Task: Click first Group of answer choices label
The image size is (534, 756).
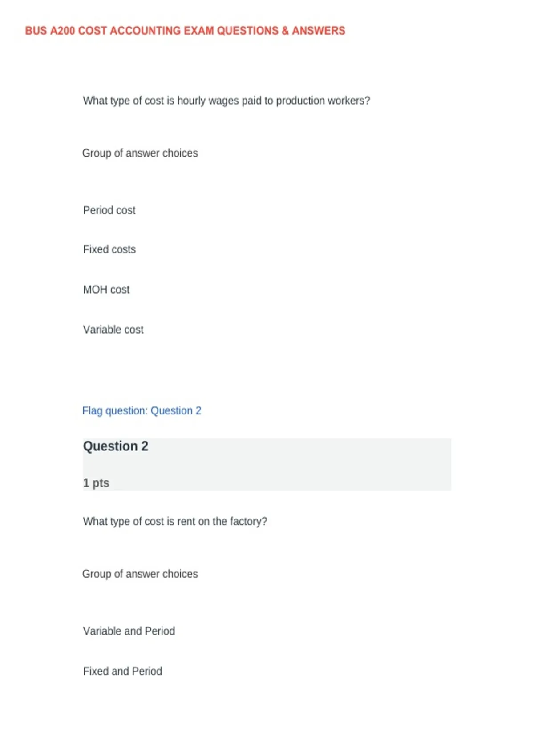Action: (140, 153)
